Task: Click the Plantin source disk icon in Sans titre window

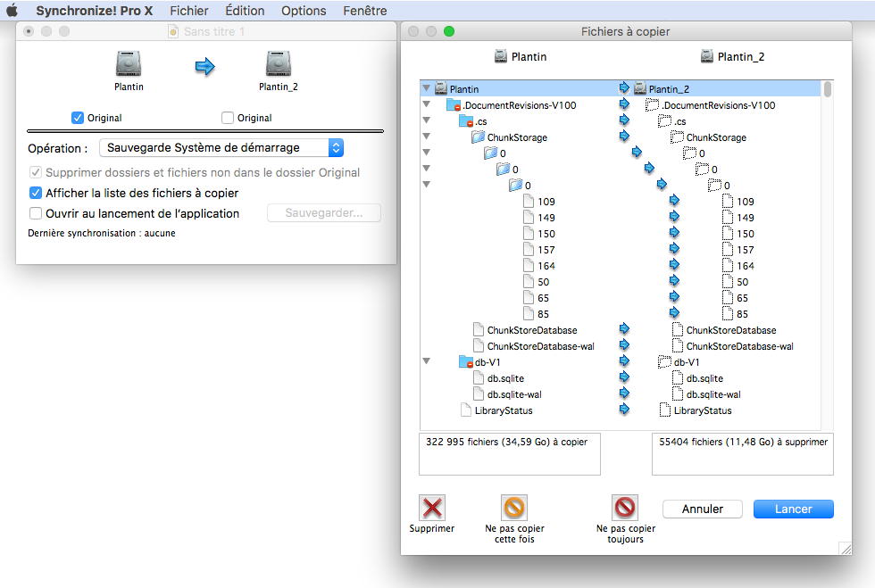Action: (x=129, y=63)
